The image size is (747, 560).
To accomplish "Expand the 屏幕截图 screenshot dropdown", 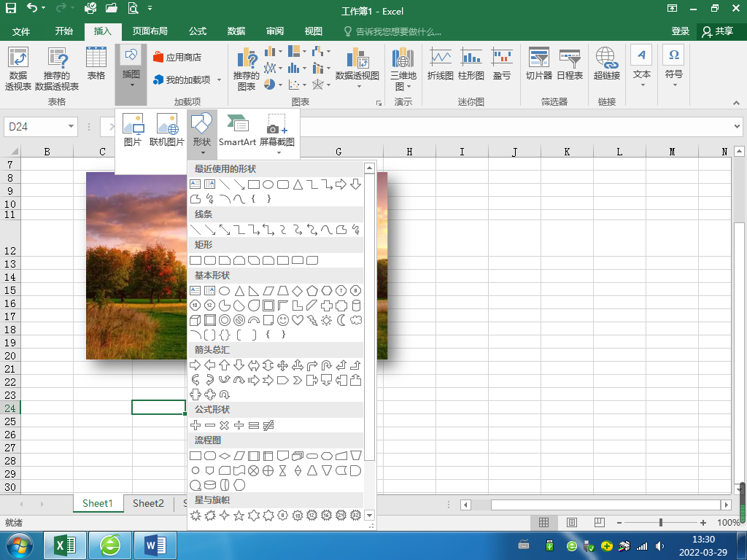I will tap(279, 153).
